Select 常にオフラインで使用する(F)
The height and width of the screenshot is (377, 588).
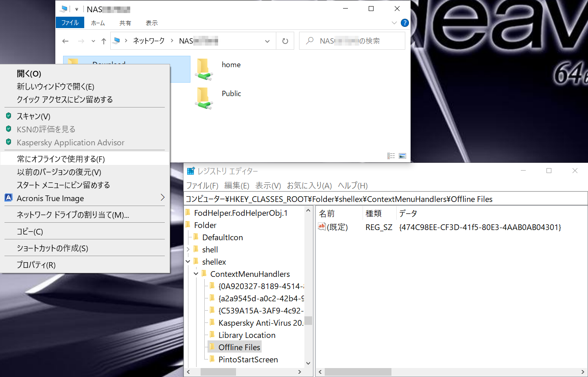pos(85,159)
